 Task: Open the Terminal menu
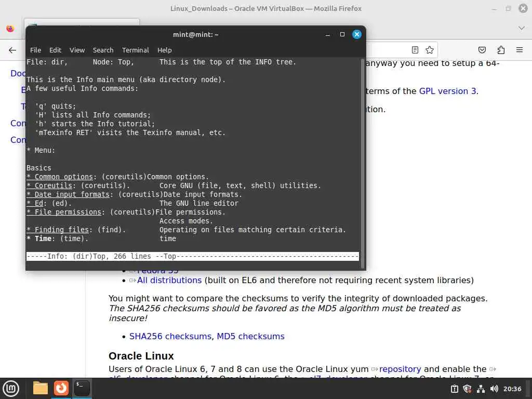(136, 50)
